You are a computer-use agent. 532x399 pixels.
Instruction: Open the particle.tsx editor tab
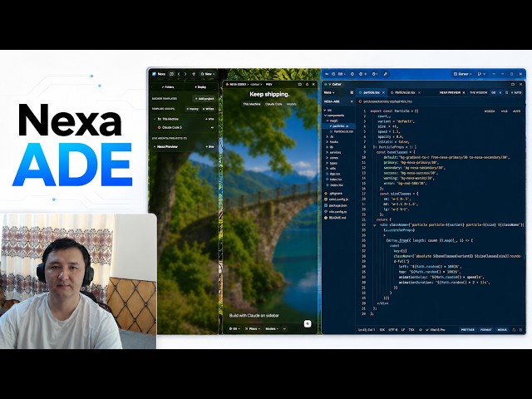pyautogui.click(x=371, y=92)
